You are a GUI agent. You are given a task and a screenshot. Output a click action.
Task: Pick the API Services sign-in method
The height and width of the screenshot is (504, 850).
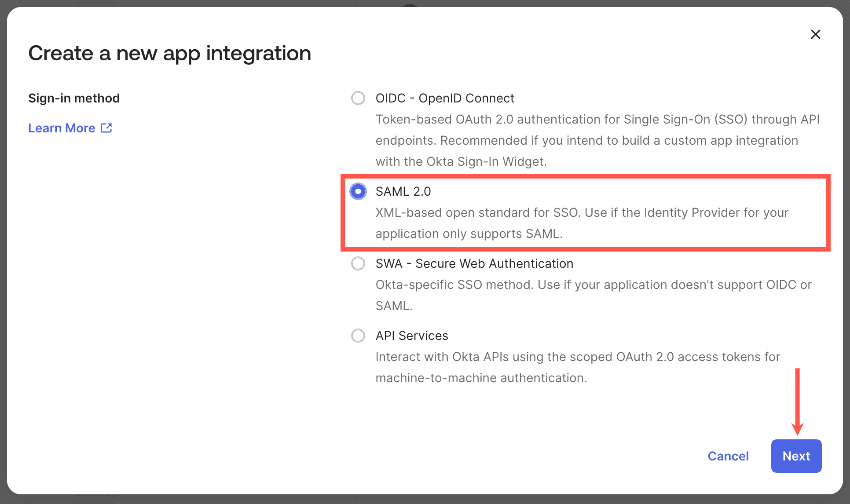tap(358, 336)
